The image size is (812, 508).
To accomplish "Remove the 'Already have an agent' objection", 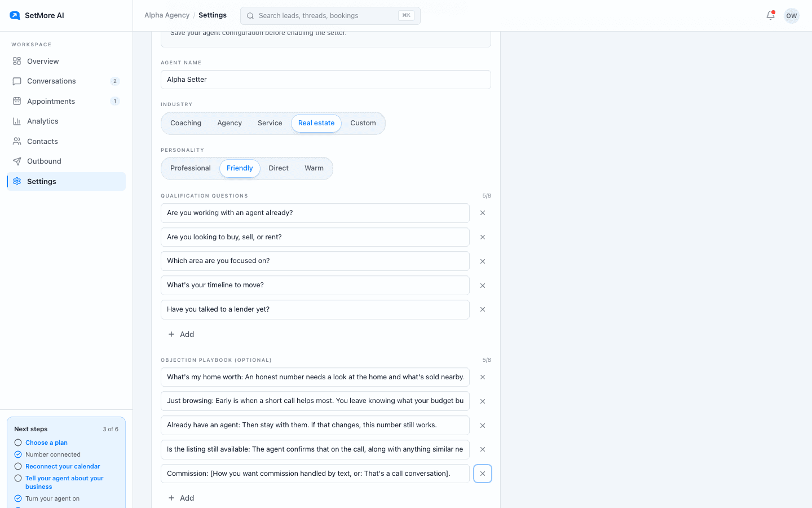I will (483, 426).
